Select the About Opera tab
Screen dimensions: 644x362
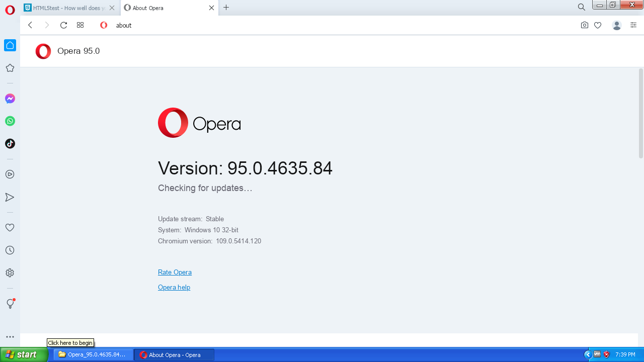click(x=169, y=8)
